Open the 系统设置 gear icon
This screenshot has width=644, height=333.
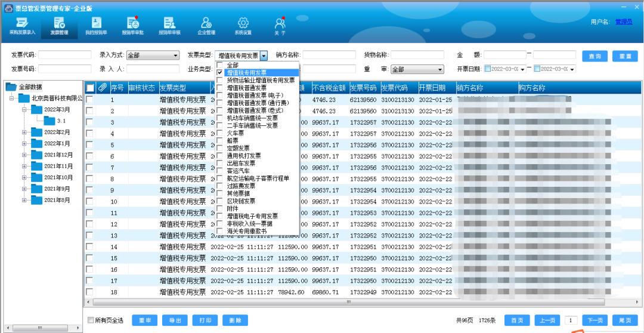point(243,26)
